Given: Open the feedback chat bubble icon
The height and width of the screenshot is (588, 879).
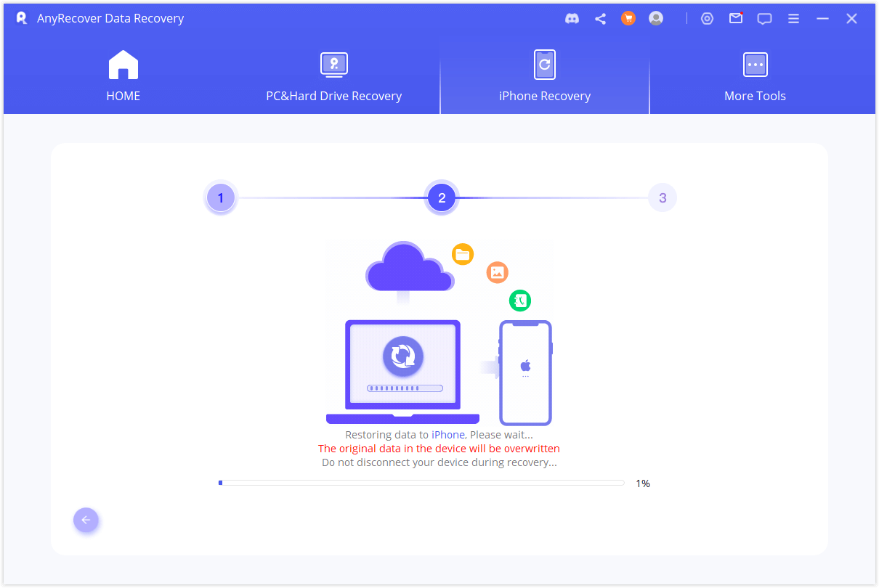Looking at the screenshot, I should coord(764,19).
